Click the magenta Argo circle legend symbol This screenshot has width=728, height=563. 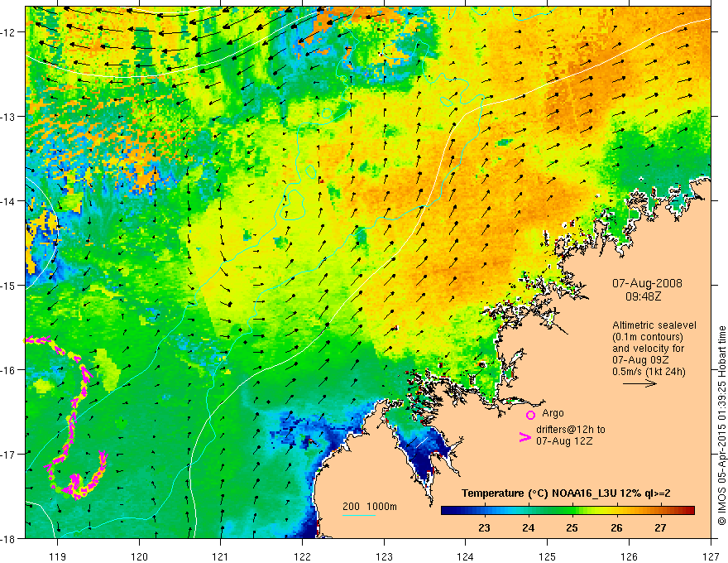click(x=530, y=415)
